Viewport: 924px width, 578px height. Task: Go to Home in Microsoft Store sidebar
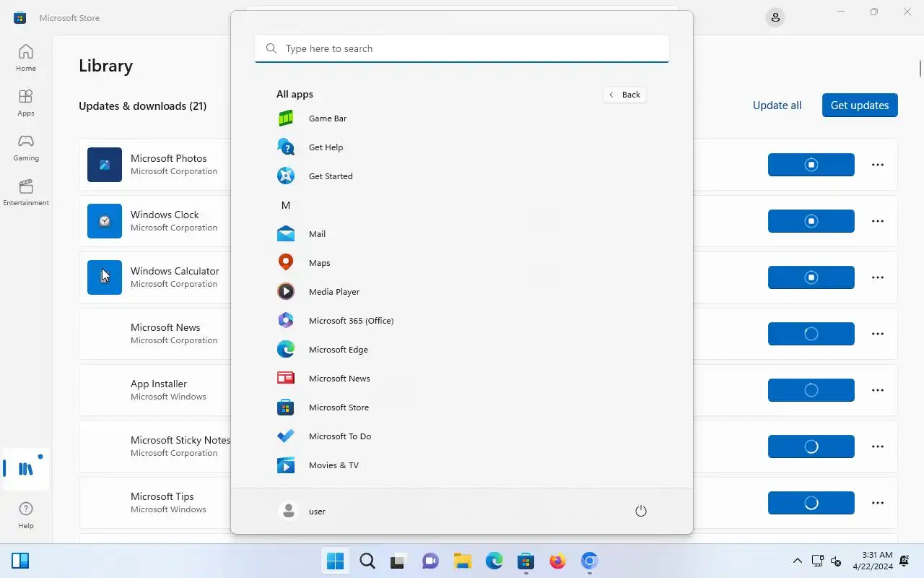26,58
